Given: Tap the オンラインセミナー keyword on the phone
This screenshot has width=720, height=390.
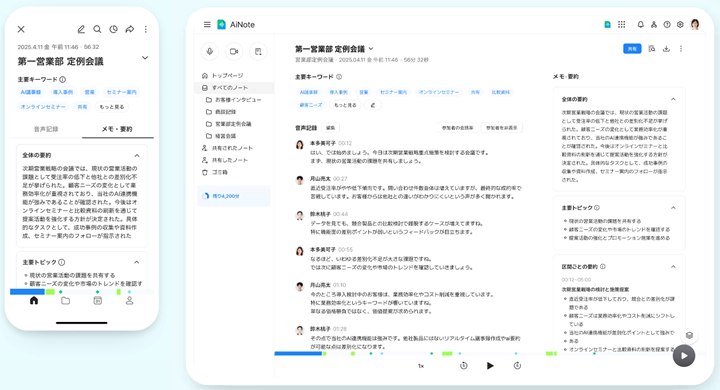Looking at the screenshot, I should click(x=43, y=107).
